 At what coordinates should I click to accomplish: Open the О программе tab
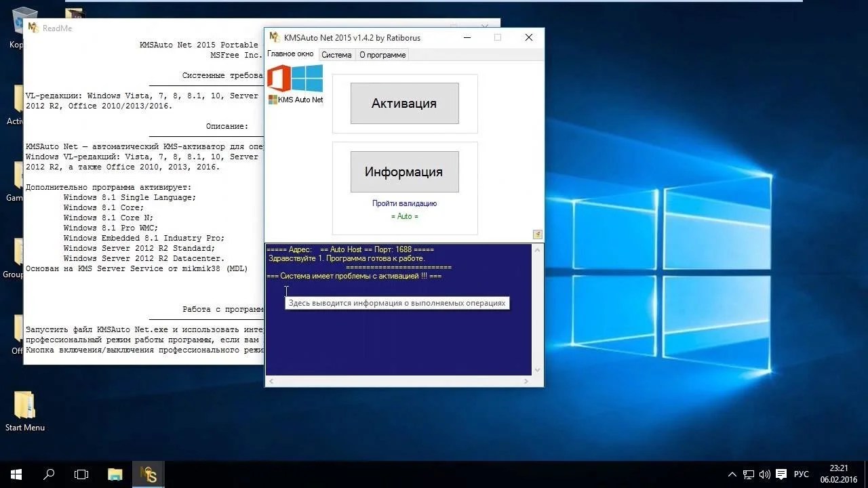382,54
